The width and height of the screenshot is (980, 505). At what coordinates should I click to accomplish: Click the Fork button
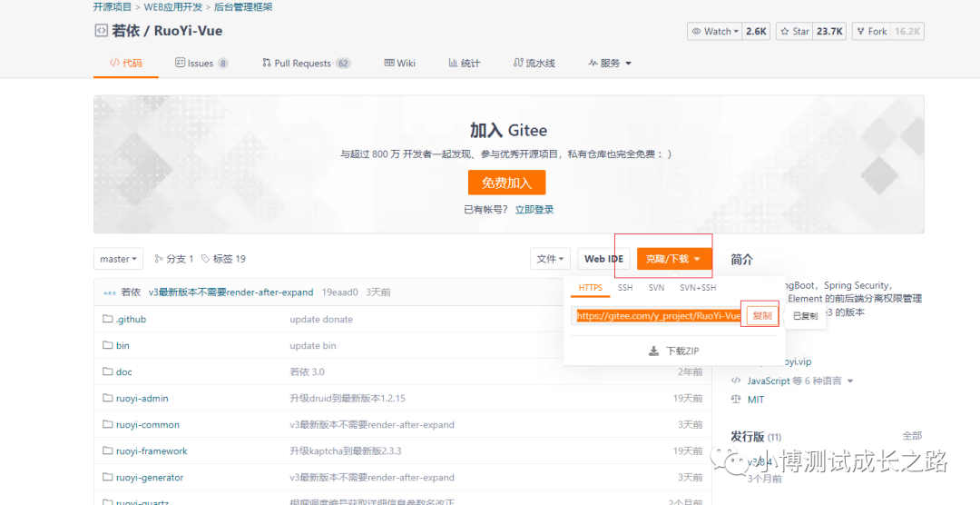coord(870,31)
